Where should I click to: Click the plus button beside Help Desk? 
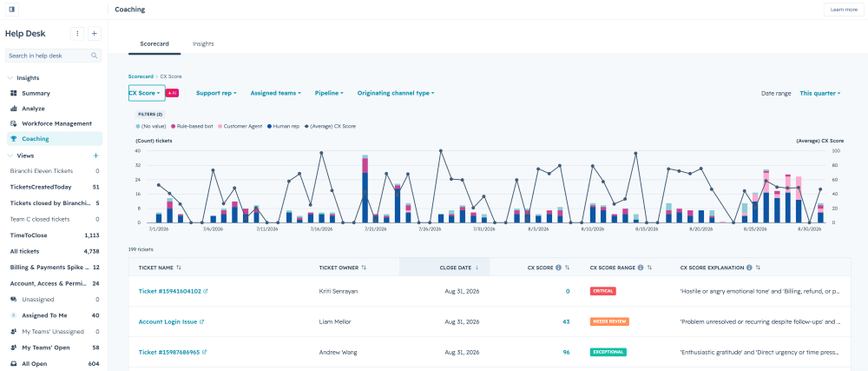pyautogui.click(x=94, y=34)
